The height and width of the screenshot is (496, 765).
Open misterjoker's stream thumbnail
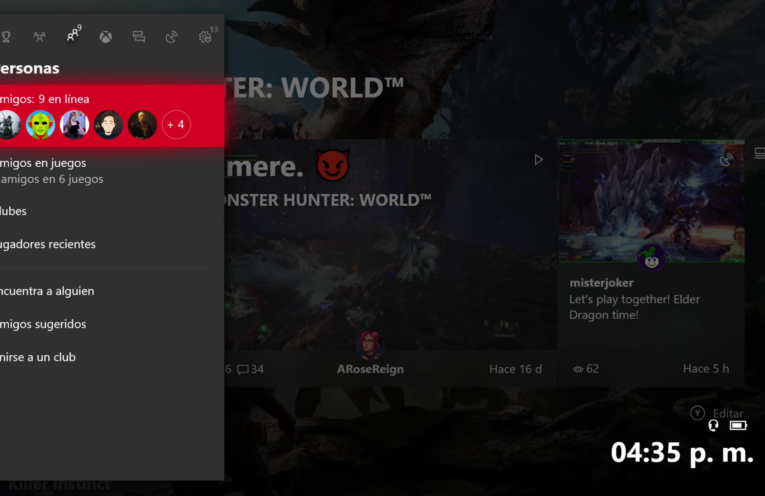click(x=650, y=203)
